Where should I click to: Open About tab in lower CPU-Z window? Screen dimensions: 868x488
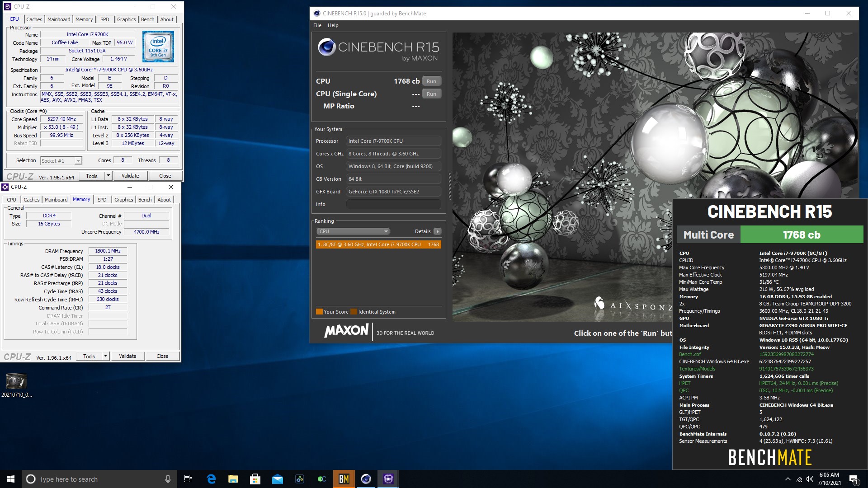(x=164, y=200)
